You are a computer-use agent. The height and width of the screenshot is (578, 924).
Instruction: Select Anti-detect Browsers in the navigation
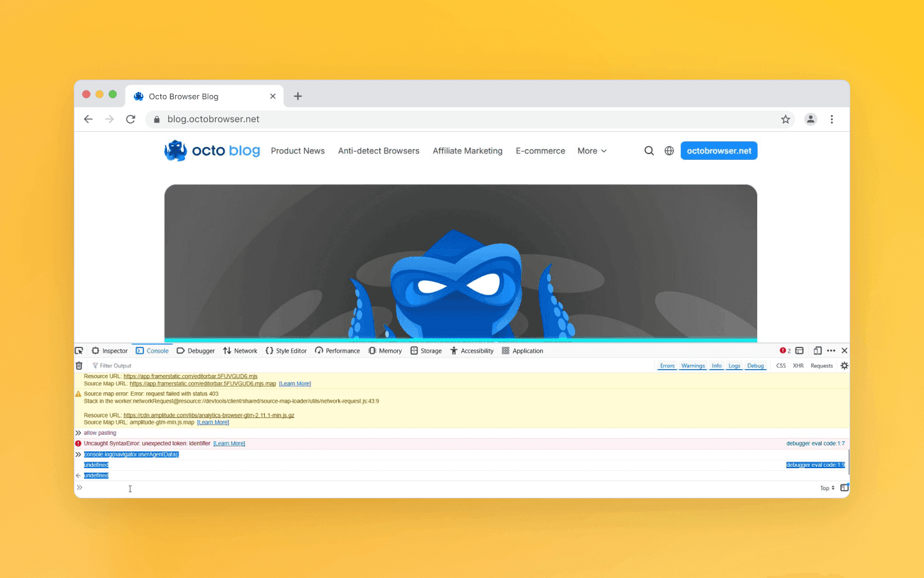tap(379, 150)
